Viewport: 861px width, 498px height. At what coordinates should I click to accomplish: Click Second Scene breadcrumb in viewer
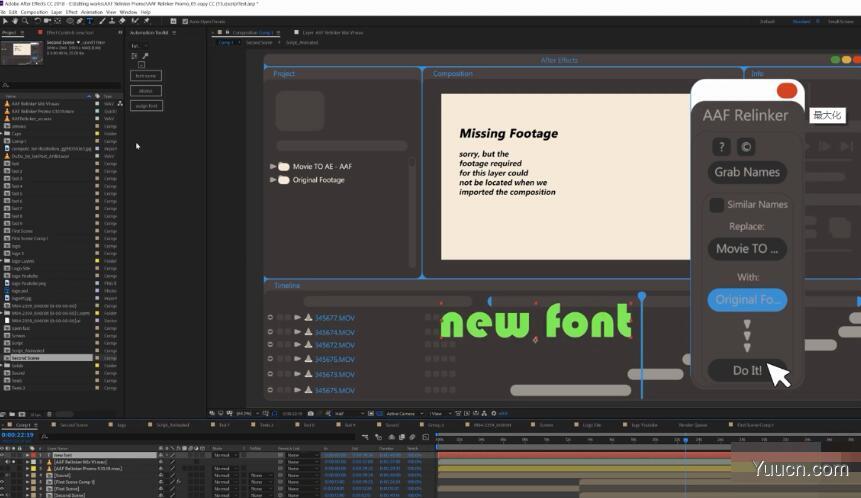(259, 42)
